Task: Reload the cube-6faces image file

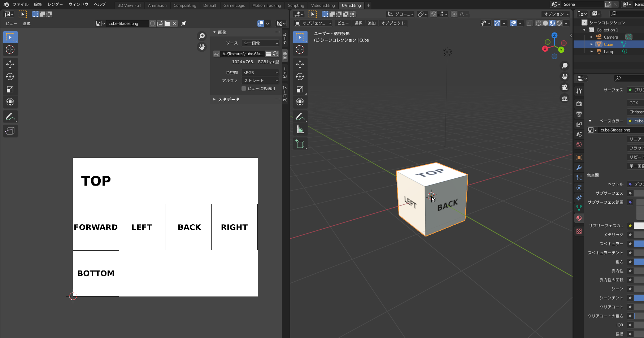Action: pyautogui.click(x=275, y=54)
